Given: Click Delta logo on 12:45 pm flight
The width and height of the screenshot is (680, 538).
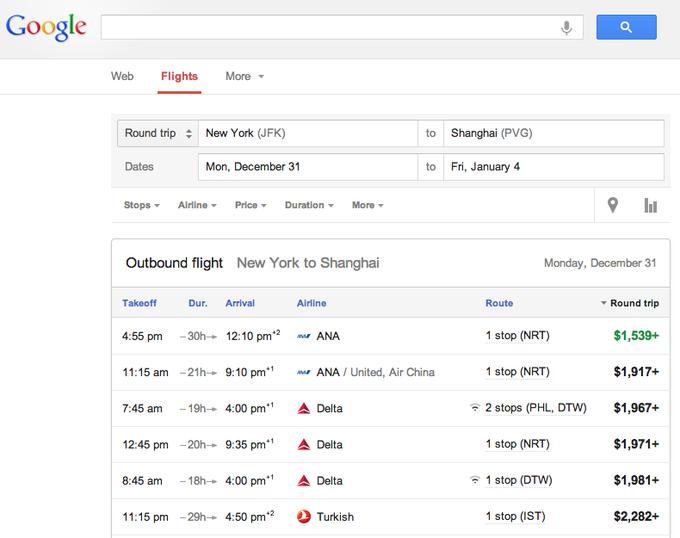Looking at the screenshot, I should (304, 444).
